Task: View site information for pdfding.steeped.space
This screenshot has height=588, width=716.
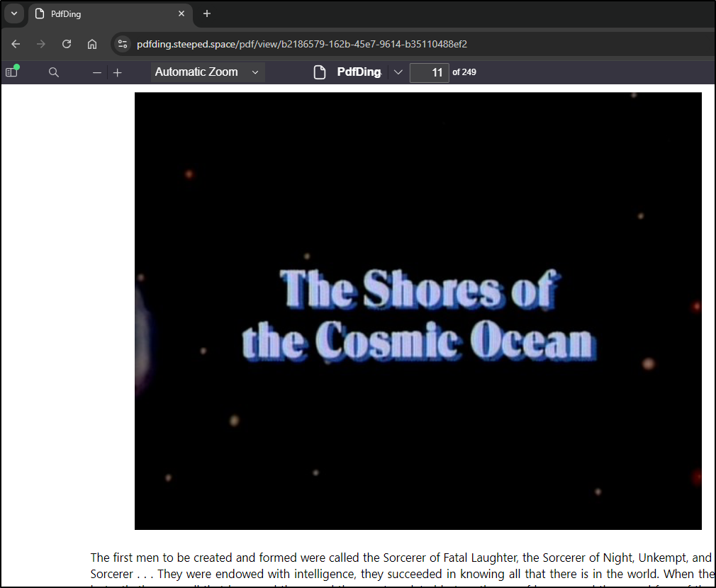Action: pyautogui.click(x=123, y=44)
